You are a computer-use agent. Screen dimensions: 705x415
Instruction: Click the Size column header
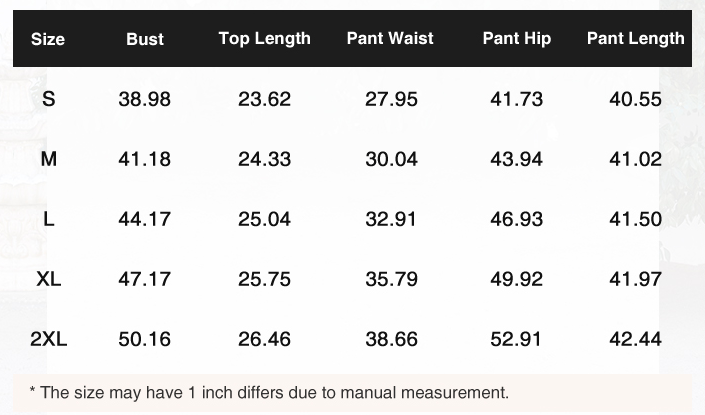coord(48,39)
